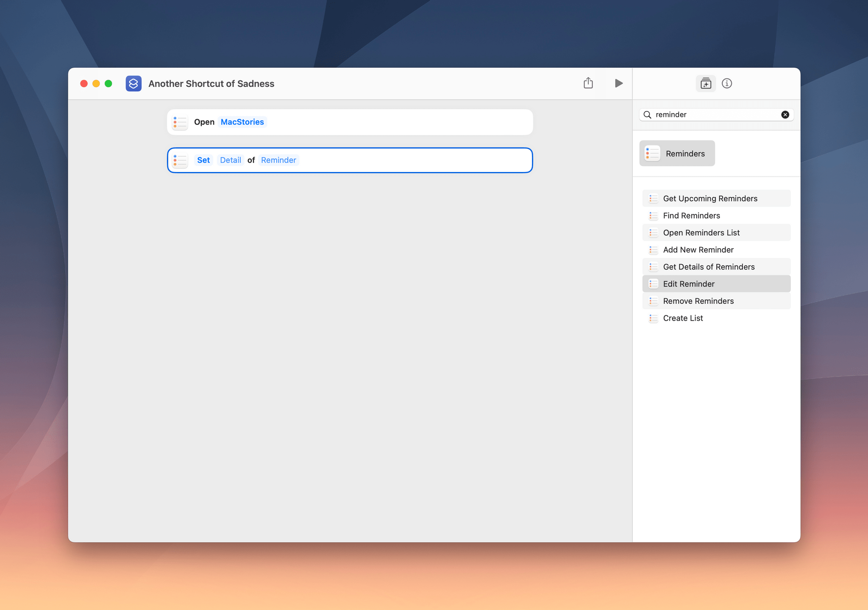
Task: Zoom the window with green button
Action: [x=108, y=83]
